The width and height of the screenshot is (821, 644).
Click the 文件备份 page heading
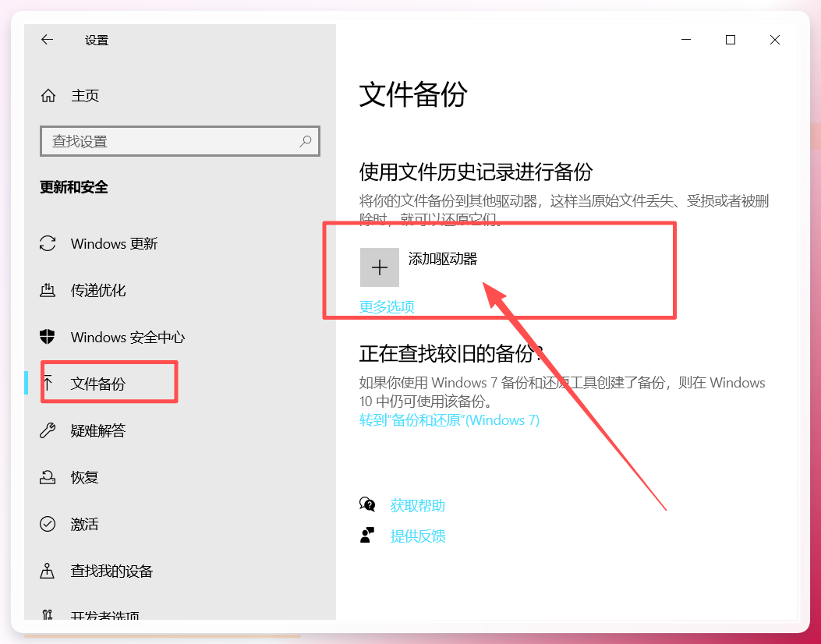[413, 95]
